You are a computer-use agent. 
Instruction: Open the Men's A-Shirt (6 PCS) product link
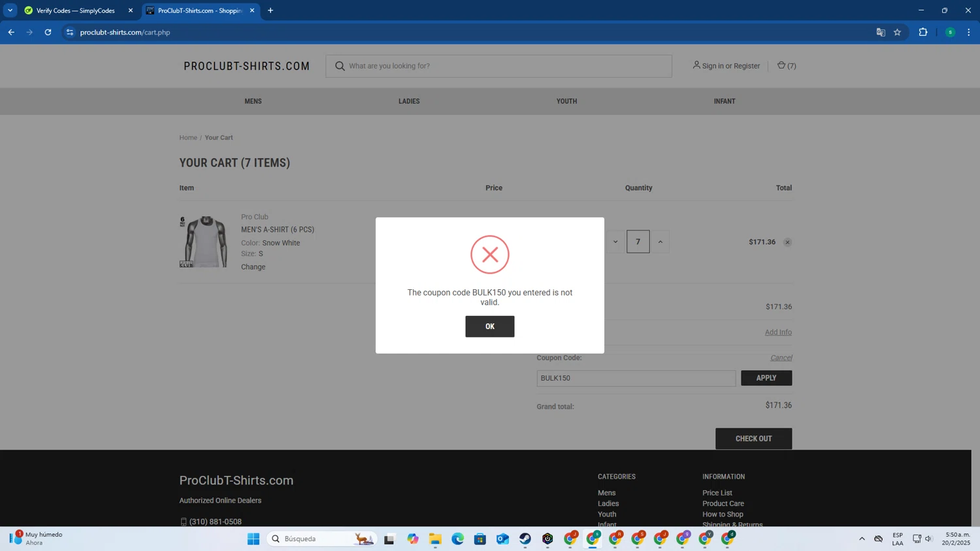click(x=278, y=230)
